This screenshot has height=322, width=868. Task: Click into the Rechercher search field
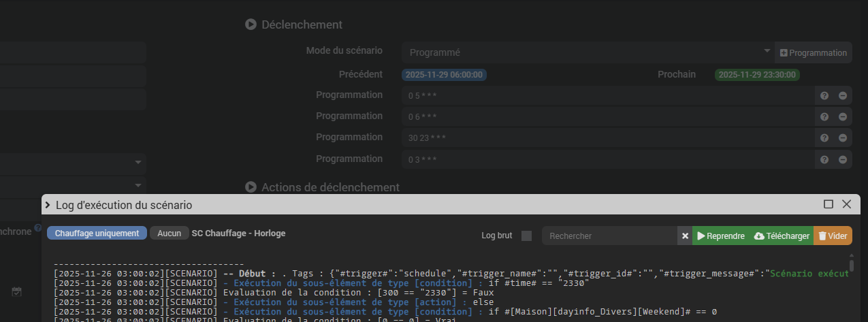click(609, 236)
